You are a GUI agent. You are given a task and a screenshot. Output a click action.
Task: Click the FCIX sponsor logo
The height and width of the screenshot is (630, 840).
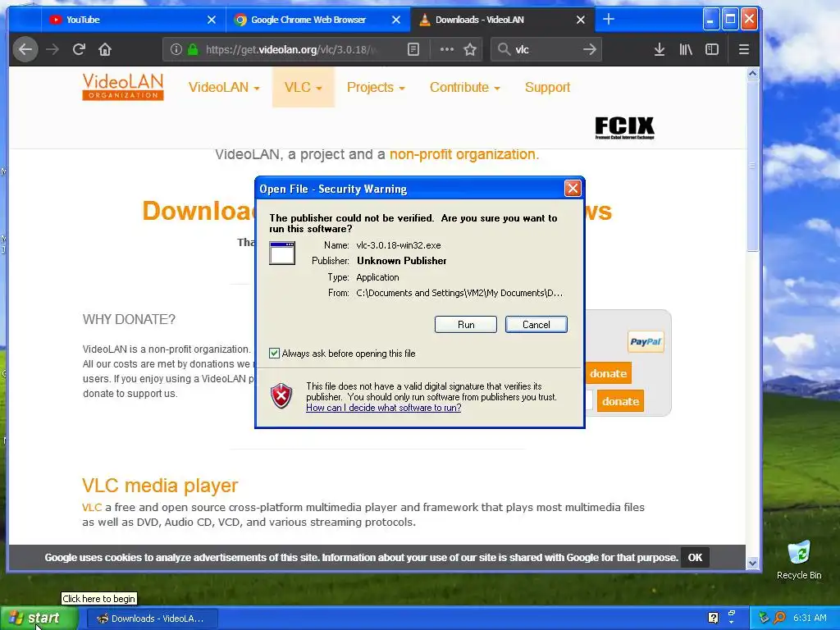click(624, 128)
